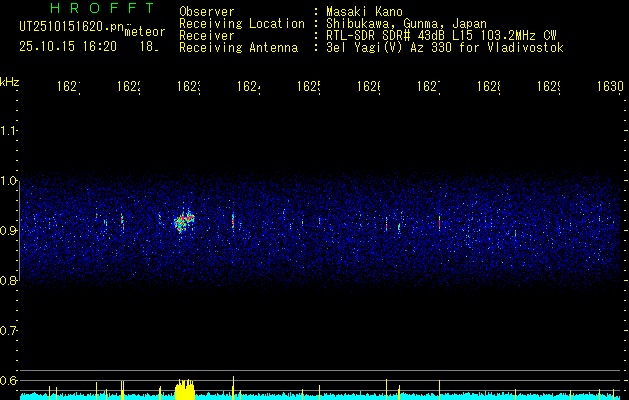
Task: Click the tallest yellow spike in the power graph
Action: [233, 388]
